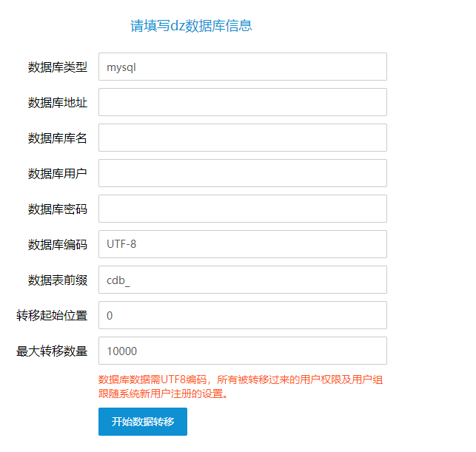Click the 数据表前缀 label

[58, 280]
